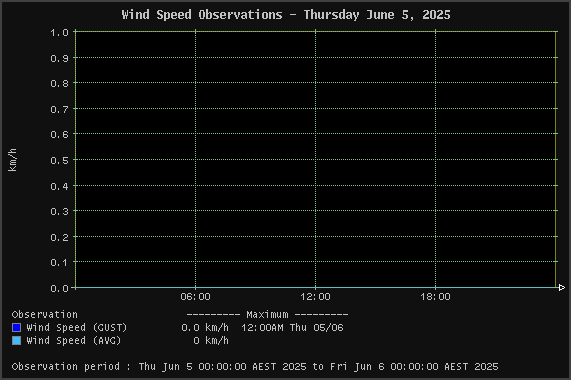Click the average maximum value 0 km/h
This screenshot has height=380, width=571.
point(211,341)
